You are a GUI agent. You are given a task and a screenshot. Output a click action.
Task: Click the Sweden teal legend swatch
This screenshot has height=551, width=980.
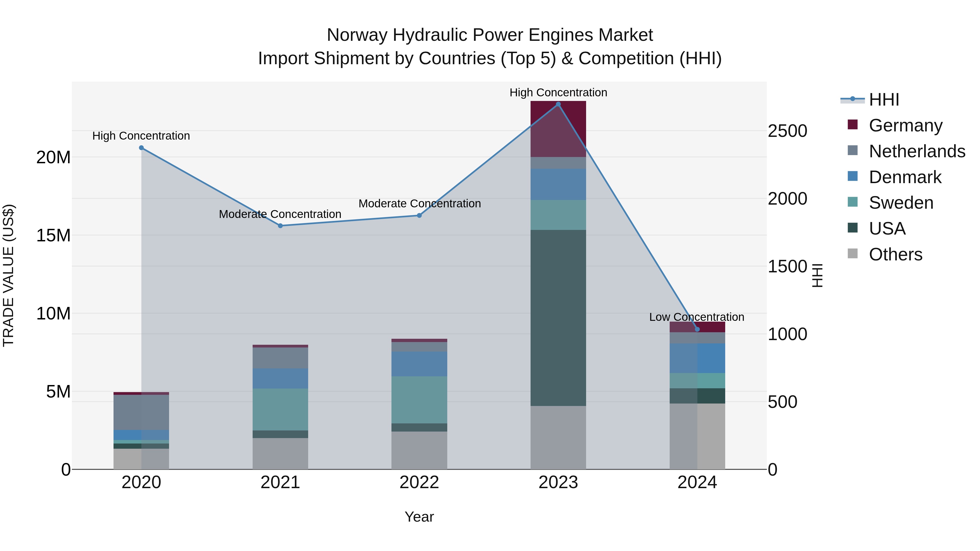[x=853, y=202]
